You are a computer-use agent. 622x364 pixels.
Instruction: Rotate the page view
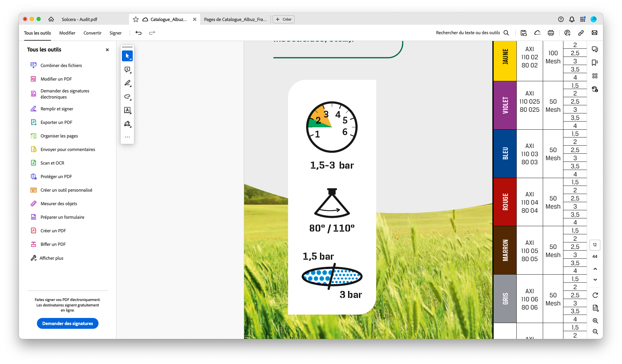(595, 295)
